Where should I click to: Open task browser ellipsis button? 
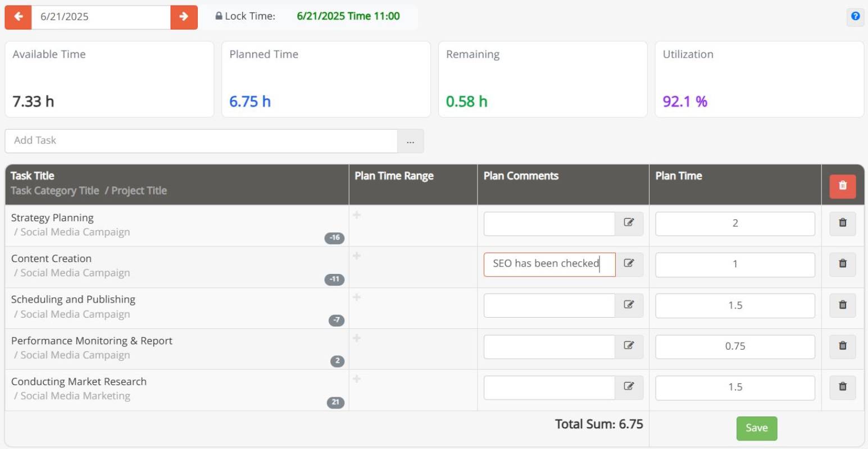410,141
